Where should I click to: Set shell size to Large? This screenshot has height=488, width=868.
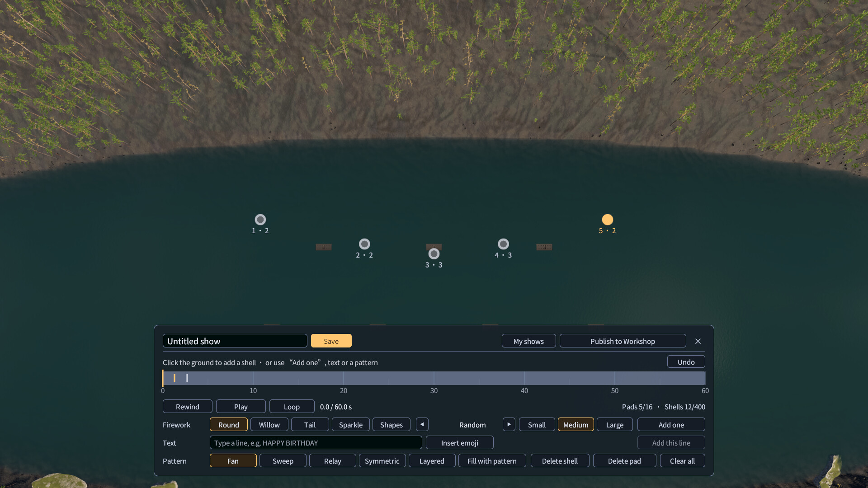(x=615, y=424)
